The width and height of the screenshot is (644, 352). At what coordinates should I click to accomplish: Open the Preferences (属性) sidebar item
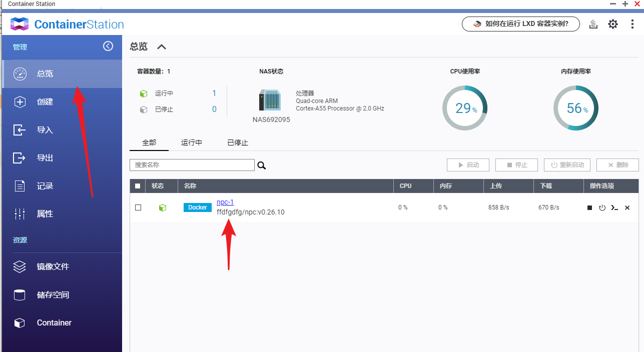point(62,213)
